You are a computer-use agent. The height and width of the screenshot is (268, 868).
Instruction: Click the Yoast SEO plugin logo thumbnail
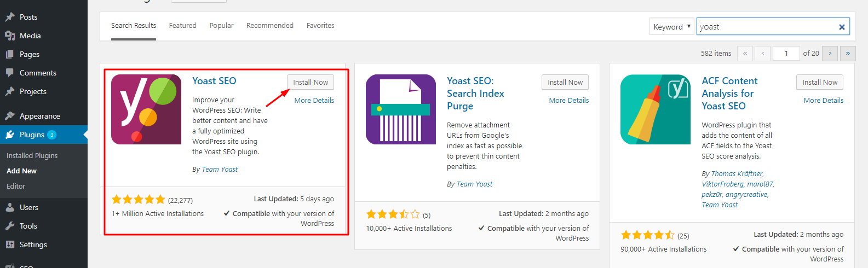click(x=146, y=109)
